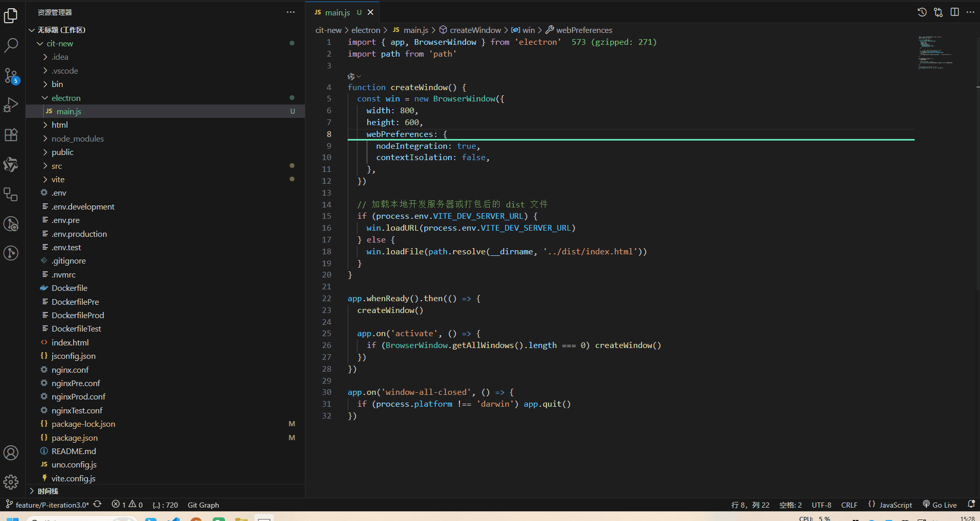Open package.json in explorer
This screenshot has height=521, width=980.
pyautogui.click(x=165, y=438)
